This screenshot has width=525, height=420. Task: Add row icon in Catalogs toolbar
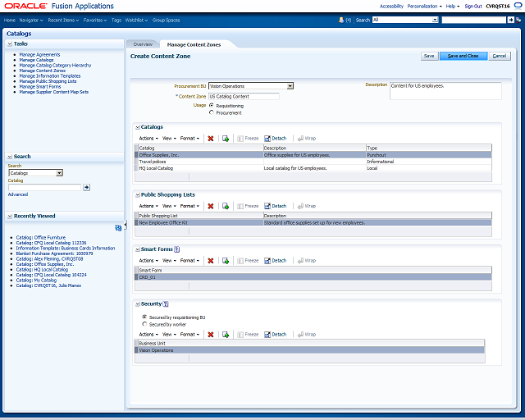pos(226,139)
